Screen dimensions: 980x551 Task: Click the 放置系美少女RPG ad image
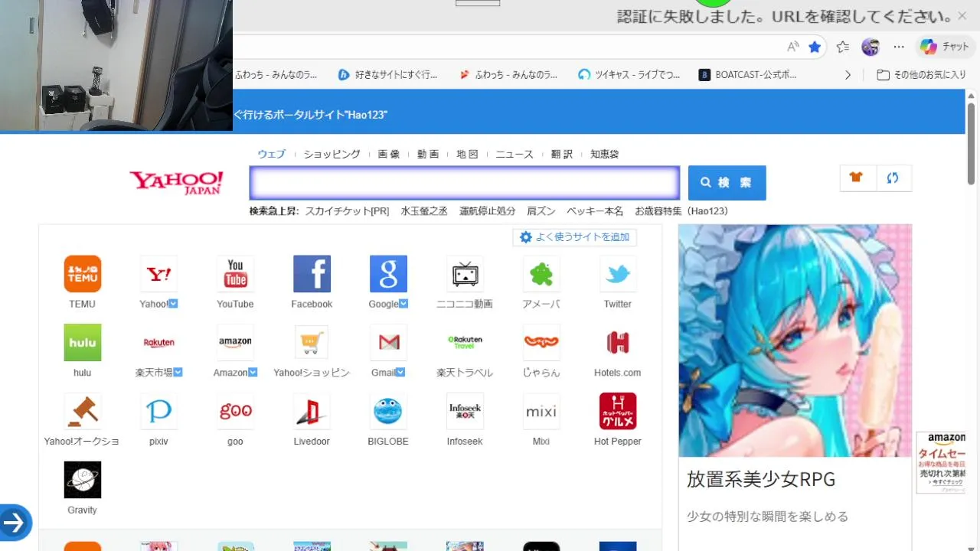pos(795,341)
